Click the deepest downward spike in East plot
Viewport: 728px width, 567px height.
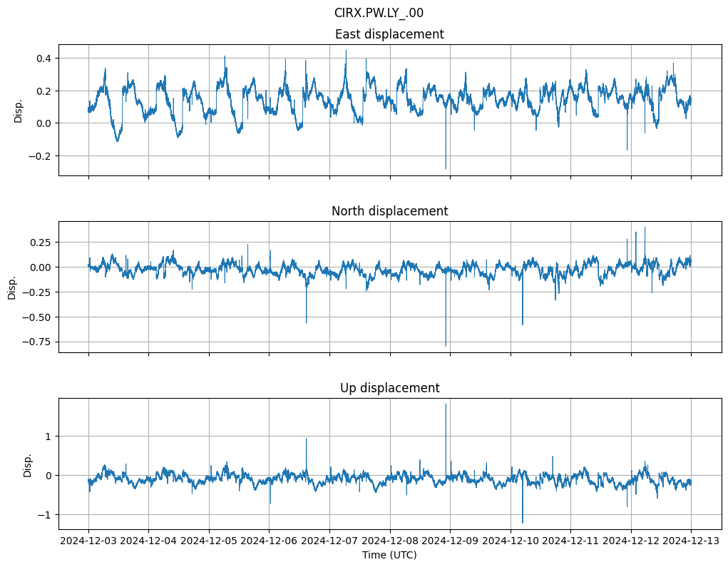(x=446, y=168)
